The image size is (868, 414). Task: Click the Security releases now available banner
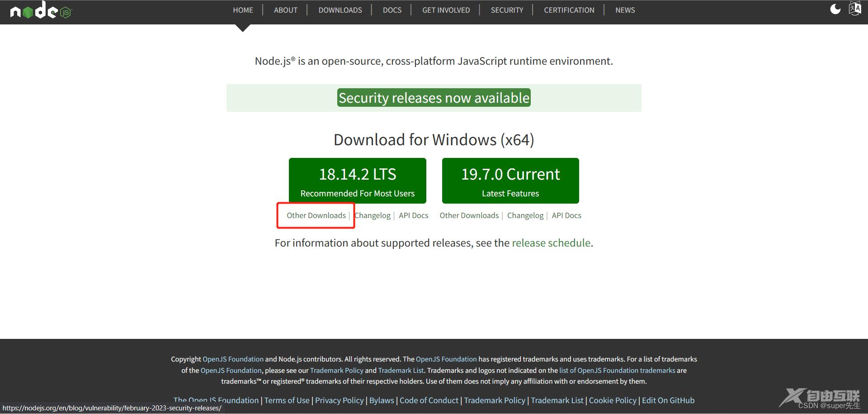(434, 98)
